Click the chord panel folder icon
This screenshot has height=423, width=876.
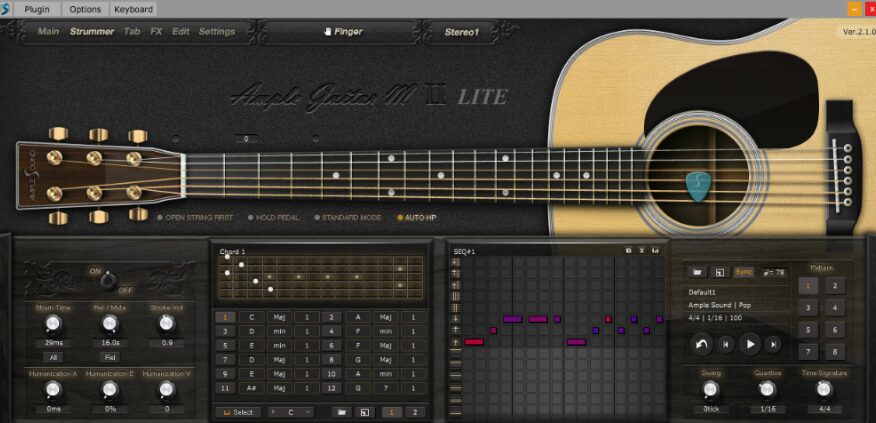pos(341,411)
